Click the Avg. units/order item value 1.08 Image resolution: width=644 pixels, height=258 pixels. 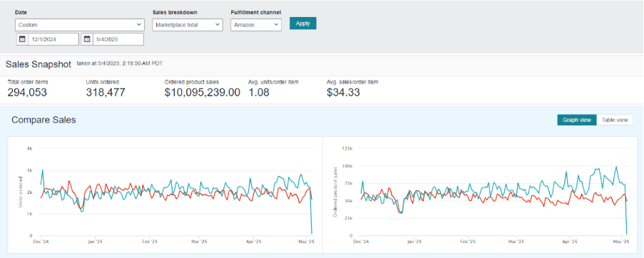tap(259, 93)
